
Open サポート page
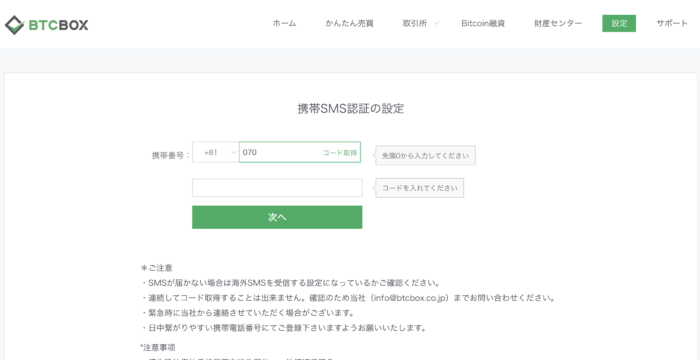[672, 24]
